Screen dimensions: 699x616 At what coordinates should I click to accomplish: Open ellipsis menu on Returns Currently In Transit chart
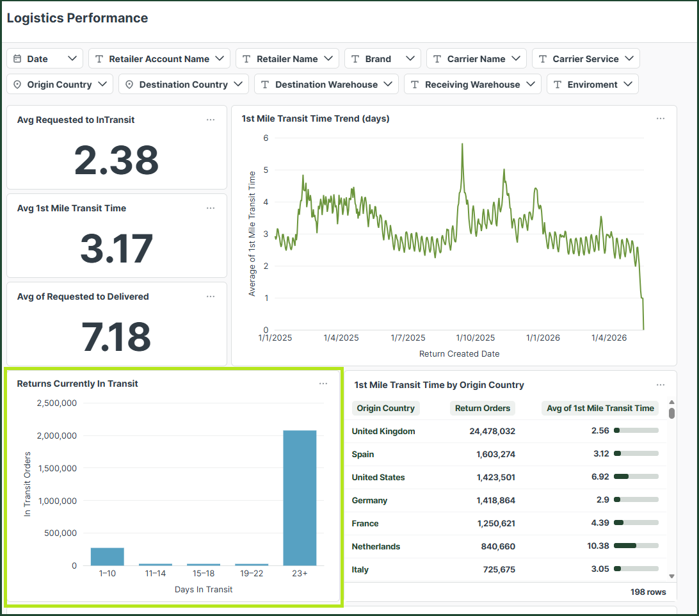pyautogui.click(x=323, y=384)
